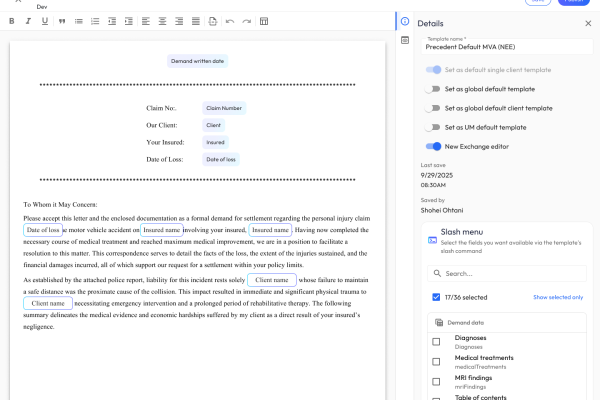600x400 pixels.
Task: Insert a block quote
Action: (63, 21)
